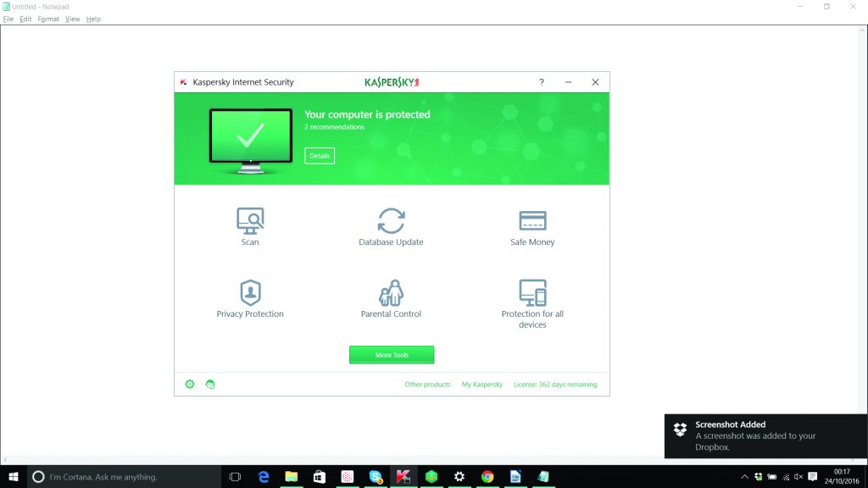This screenshot has height=488, width=868.
Task: Open Notepad Format menu
Action: [48, 19]
